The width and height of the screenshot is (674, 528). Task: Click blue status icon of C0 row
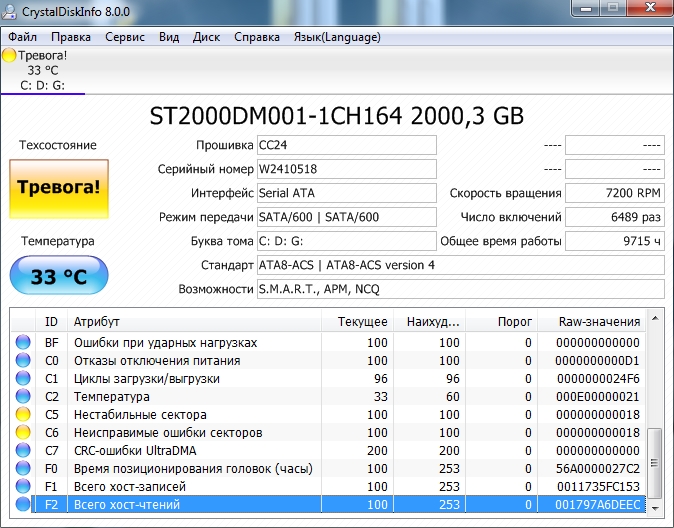tap(23, 360)
